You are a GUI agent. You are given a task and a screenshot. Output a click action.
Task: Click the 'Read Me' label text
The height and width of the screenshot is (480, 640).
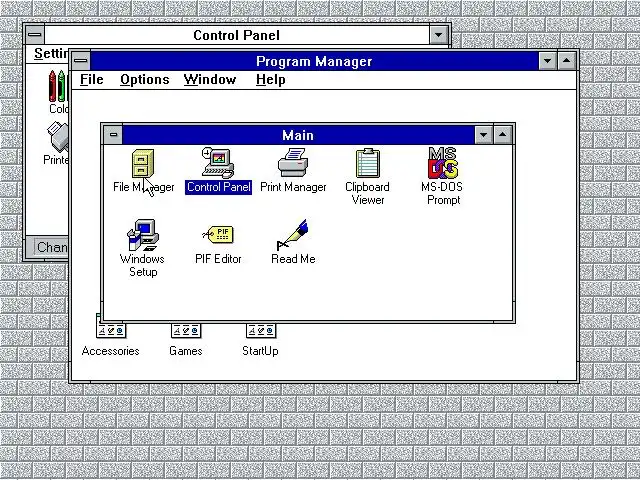click(x=293, y=259)
